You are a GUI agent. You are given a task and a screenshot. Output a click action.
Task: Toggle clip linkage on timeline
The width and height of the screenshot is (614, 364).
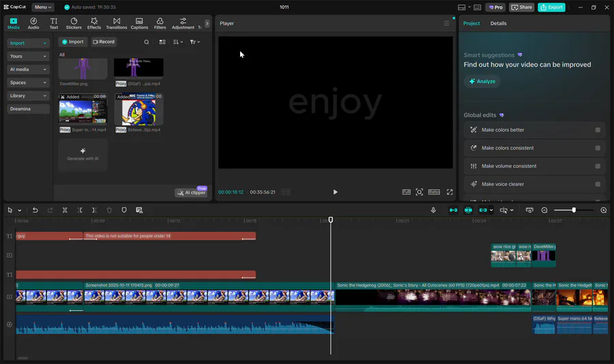(483, 210)
